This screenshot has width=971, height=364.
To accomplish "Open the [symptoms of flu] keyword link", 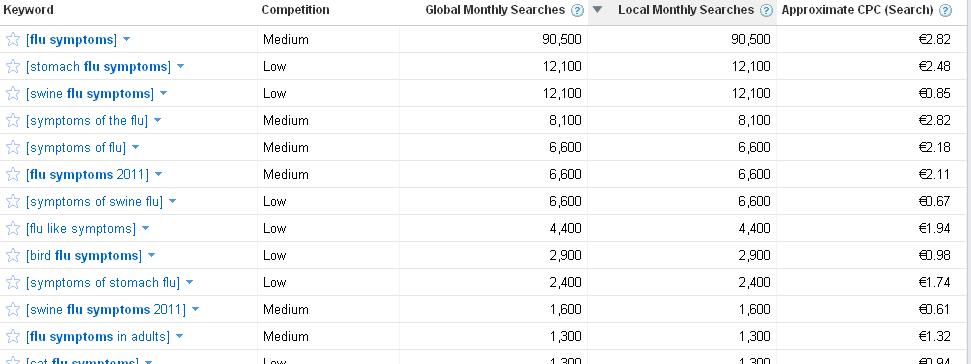I will click(x=76, y=147).
